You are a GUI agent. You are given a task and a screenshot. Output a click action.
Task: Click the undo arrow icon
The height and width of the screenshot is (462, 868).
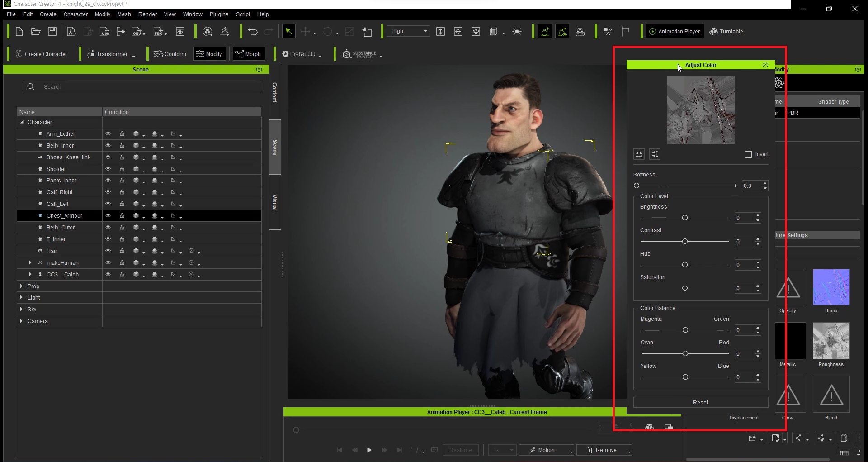(x=253, y=32)
